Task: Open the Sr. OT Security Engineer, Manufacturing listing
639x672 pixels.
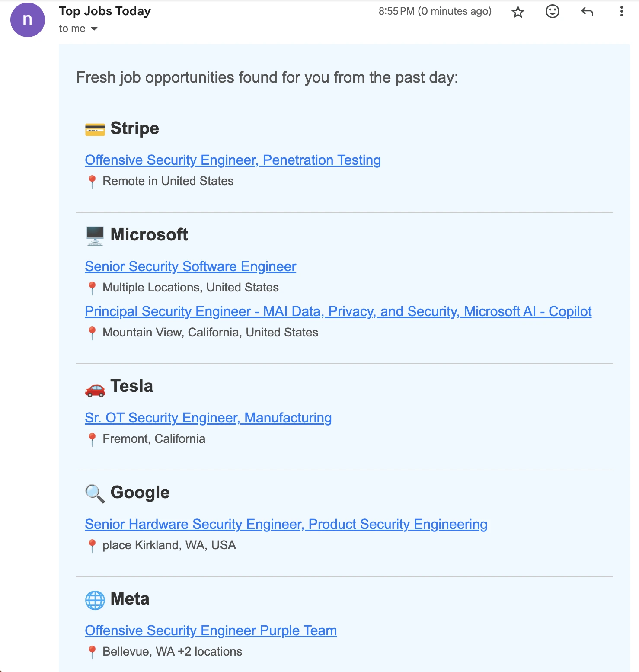Action: tap(208, 418)
